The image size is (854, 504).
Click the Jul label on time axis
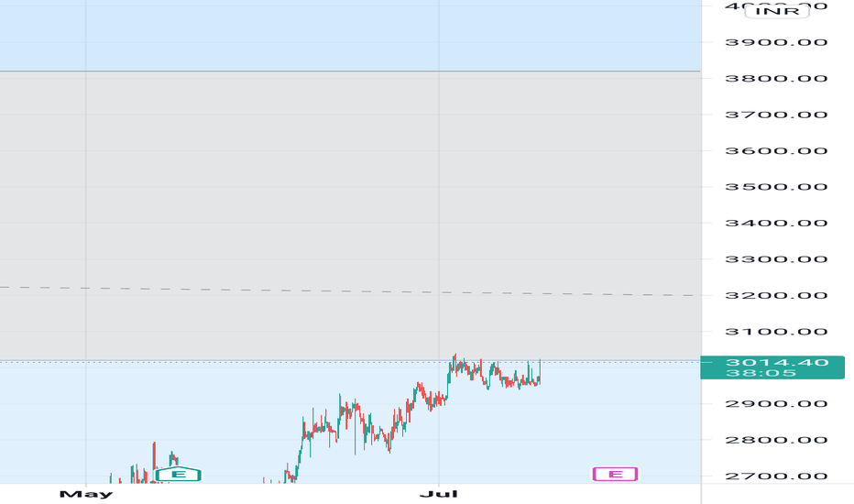pos(438,494)
